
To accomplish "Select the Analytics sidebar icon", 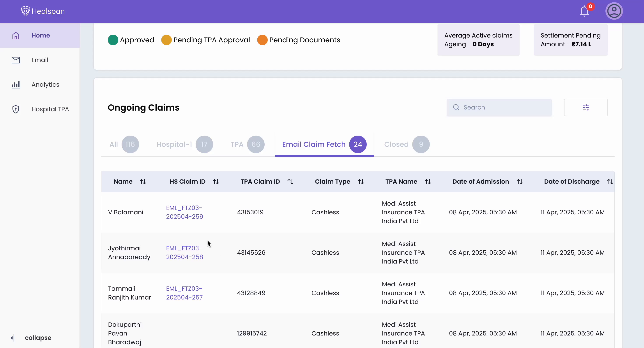I will coord(16,84).
